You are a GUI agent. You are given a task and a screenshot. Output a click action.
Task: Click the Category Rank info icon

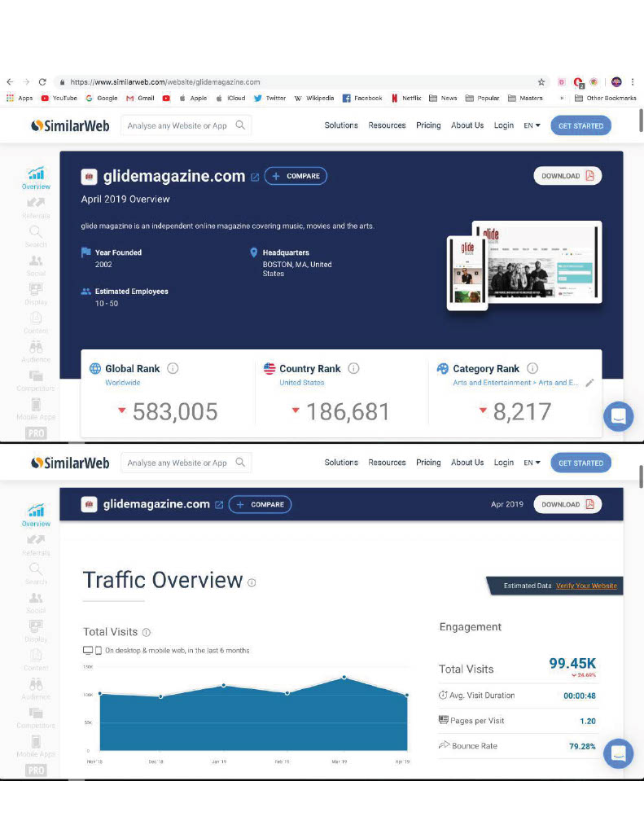pyautogui.click(x=532, y=368)
